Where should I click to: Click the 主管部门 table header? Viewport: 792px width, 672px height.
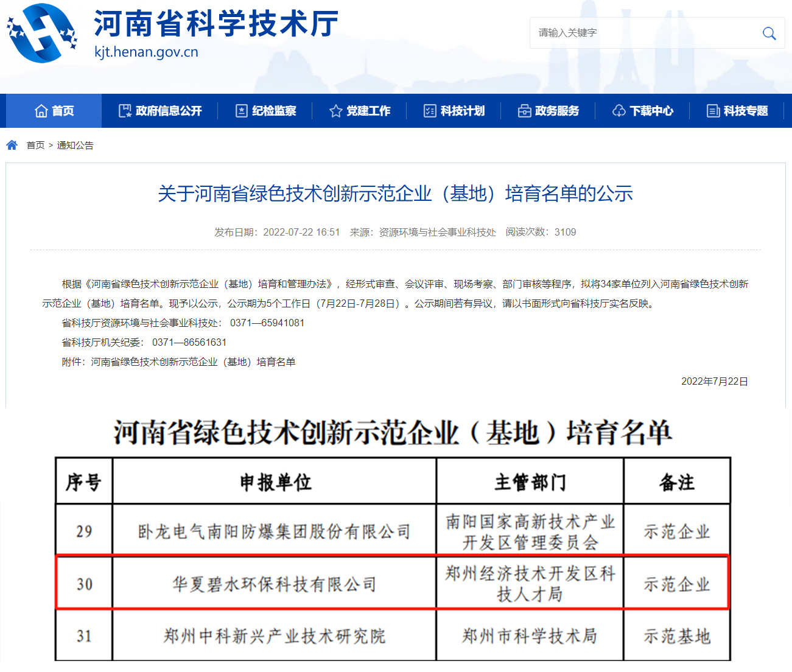point(530,482)
